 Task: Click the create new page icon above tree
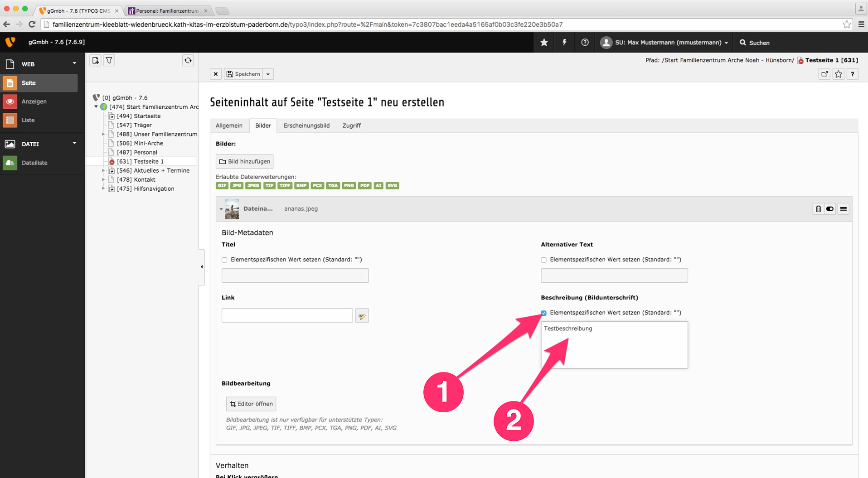[96, 61]
